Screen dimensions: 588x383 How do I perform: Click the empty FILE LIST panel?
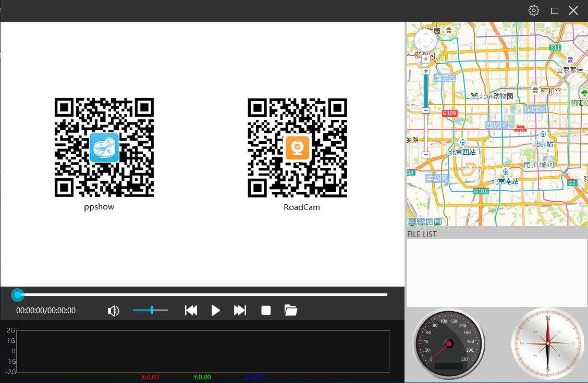[x=496, y=273]
